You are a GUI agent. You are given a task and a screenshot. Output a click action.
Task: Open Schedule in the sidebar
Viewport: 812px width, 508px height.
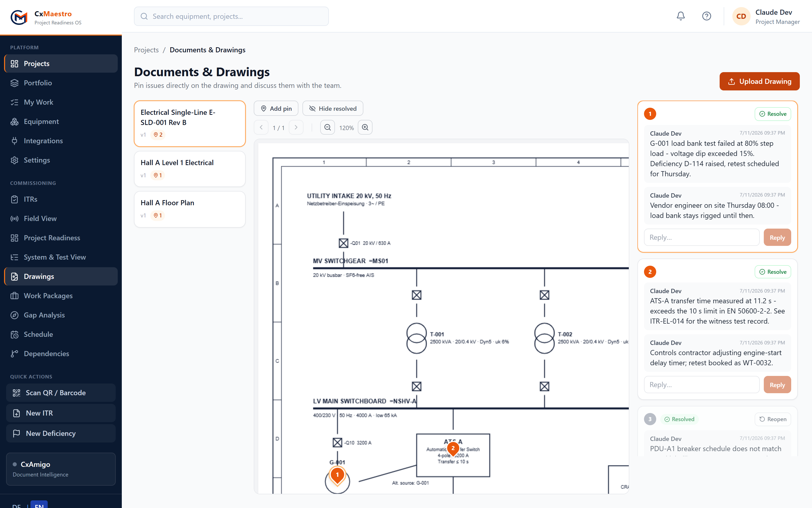[61, 334]
